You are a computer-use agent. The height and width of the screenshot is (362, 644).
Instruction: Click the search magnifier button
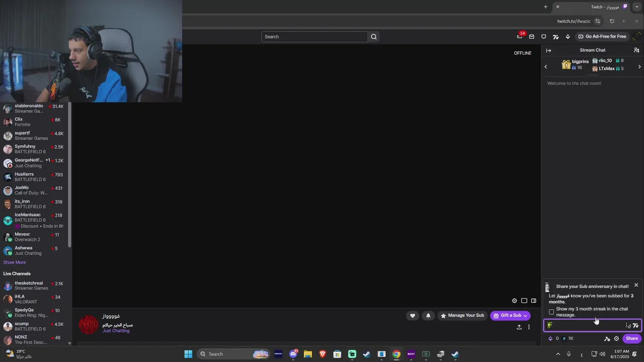coord(374,37)
